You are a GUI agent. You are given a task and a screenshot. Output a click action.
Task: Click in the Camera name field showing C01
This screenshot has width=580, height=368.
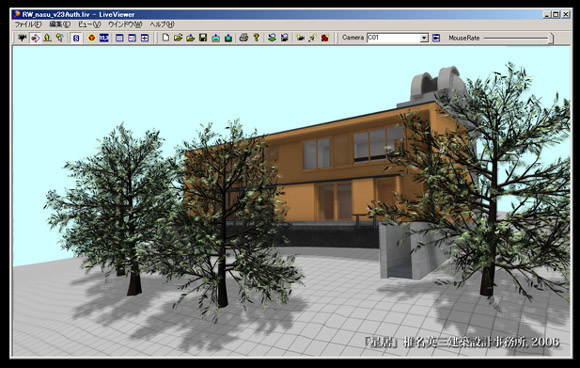(394, 38)
